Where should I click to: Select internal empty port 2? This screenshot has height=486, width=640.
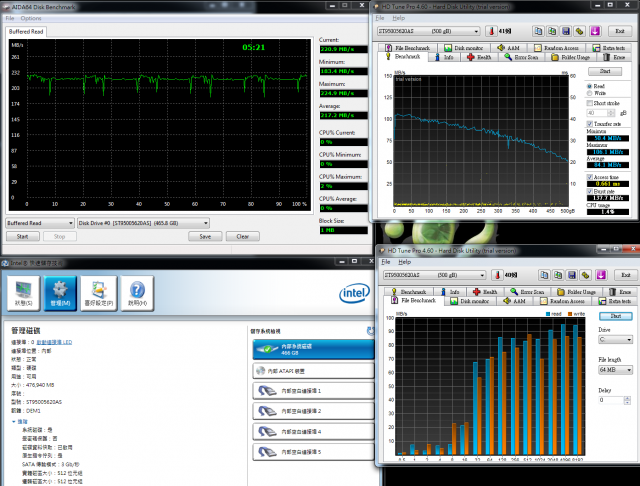pyautogui.click(x=313, y=411)
